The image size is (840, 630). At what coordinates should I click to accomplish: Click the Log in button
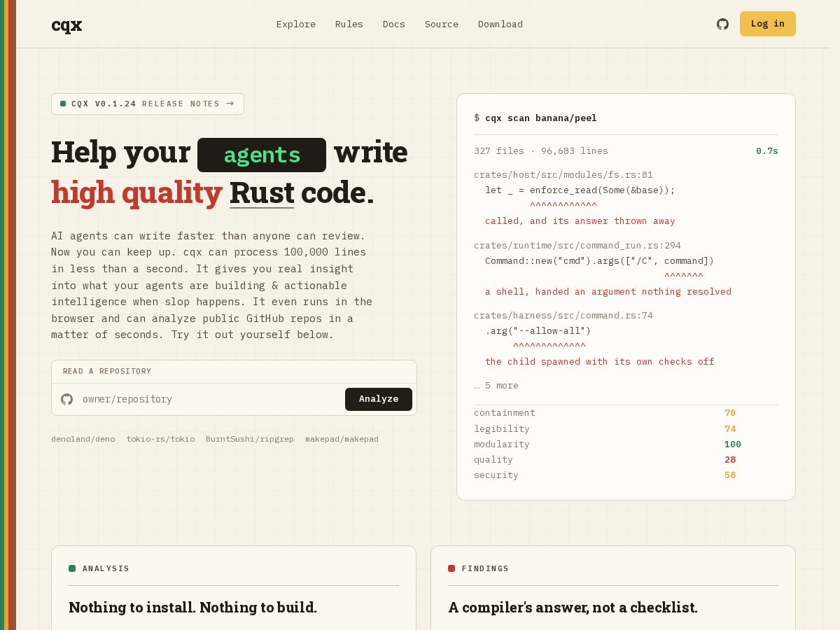coord(768,24)
